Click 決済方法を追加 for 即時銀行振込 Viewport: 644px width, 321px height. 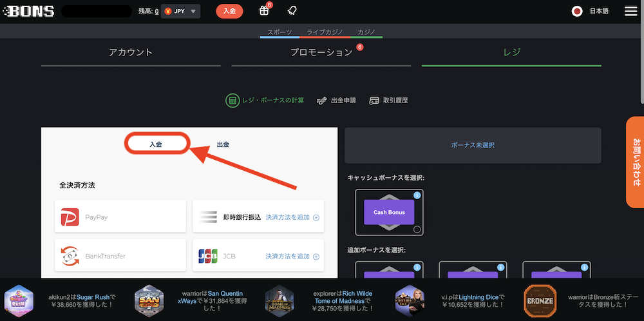[x=287, y=217]
